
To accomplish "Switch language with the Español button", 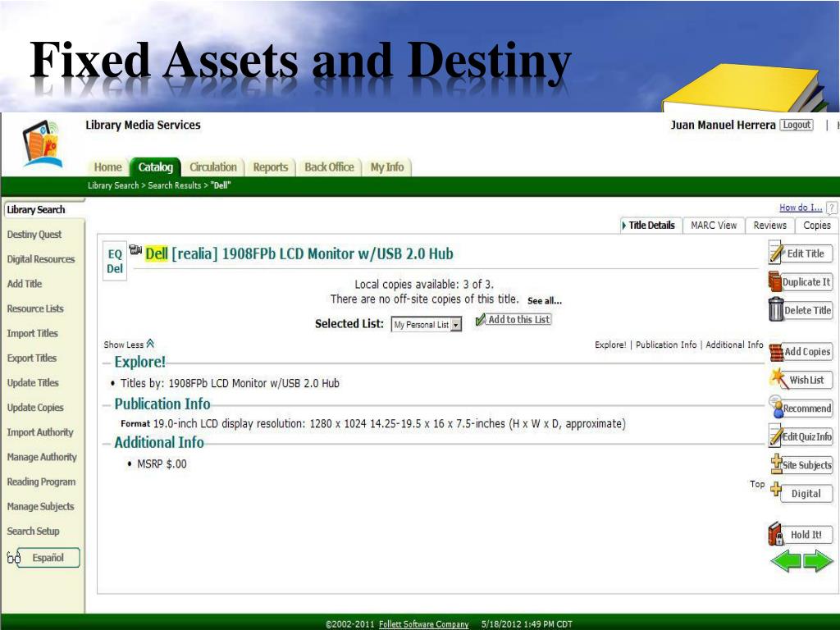I will (x=48, y=558).
